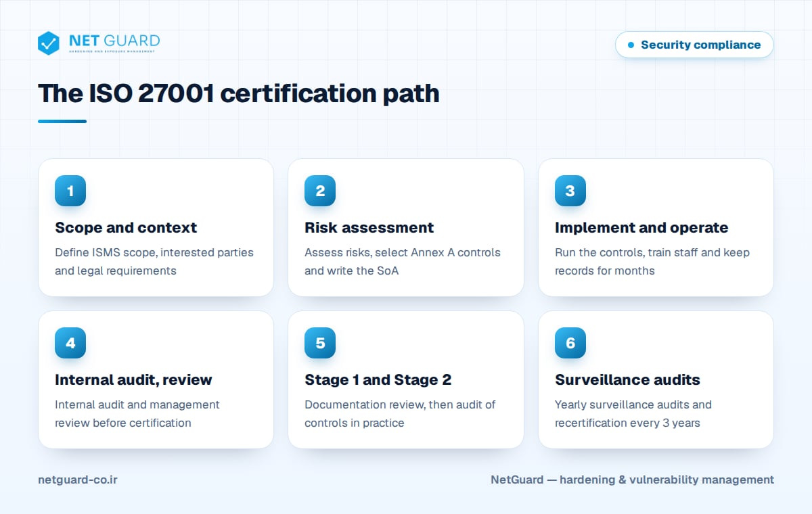Select the 'Surveillance audits' heading
Screen dimensions: 812x514
[x=627, y=380]
